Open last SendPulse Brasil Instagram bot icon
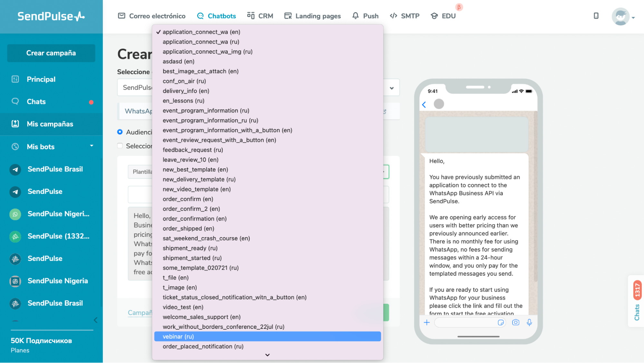Viewport: 644px width, 363px height. tap(15, 303)
